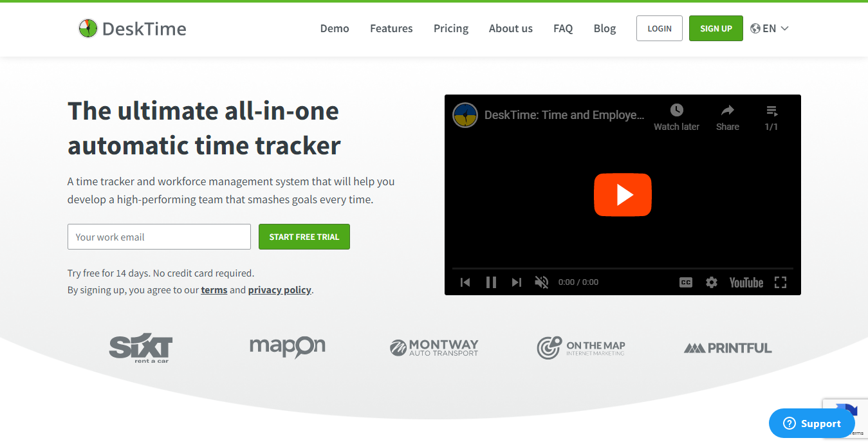Enter fullscreen video mode
This screenshot has height=447, width=868.
tap(780, 282)
